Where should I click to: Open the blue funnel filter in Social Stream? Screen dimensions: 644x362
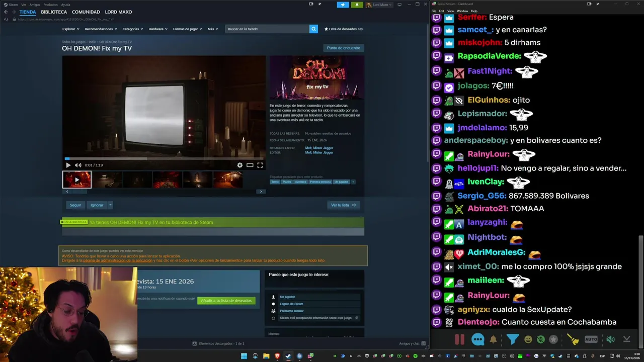512,339
